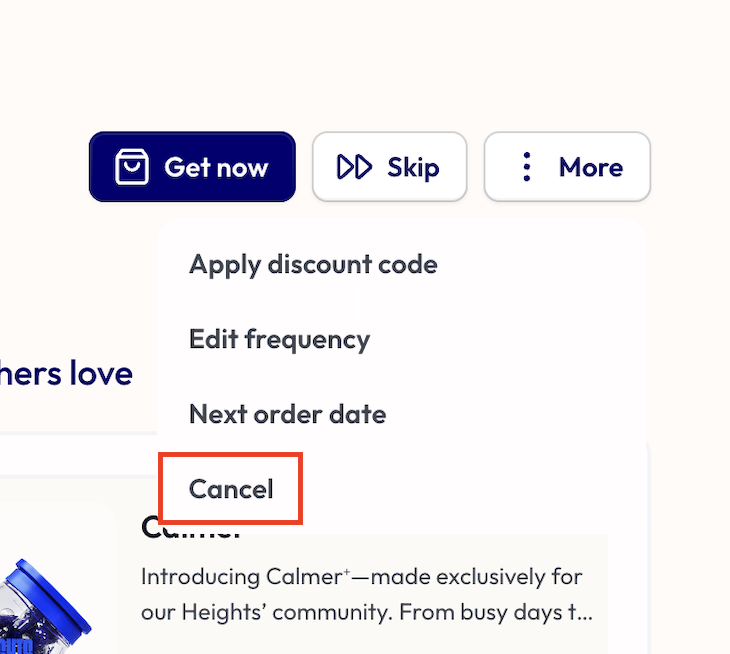Click the blue Calmer jar product image
Viewport: 730px width, 654px height.
tap(45, 612)
